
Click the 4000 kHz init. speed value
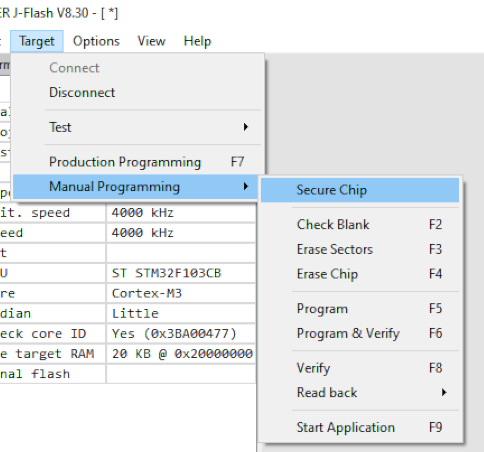[181, 213]
